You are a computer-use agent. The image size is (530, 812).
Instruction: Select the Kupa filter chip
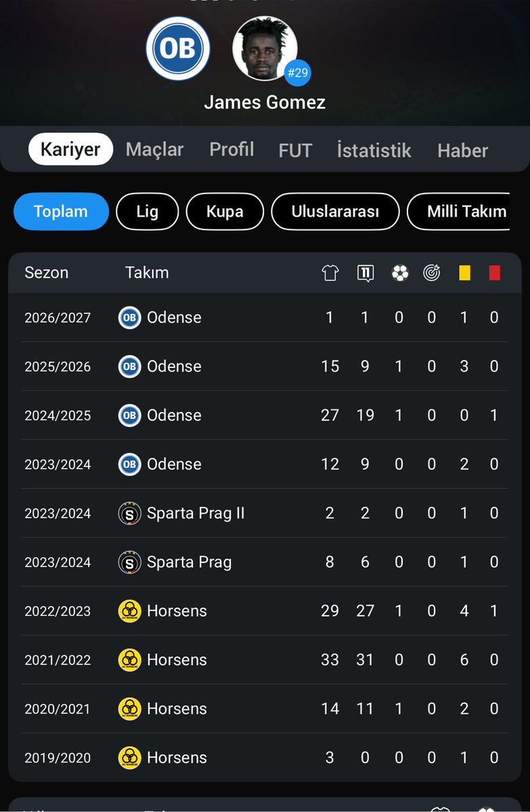point(225,212)
